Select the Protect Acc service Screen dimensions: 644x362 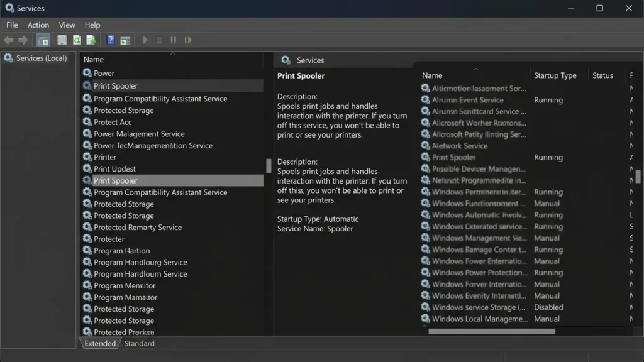pyautogui.click(x=172, y=123)
